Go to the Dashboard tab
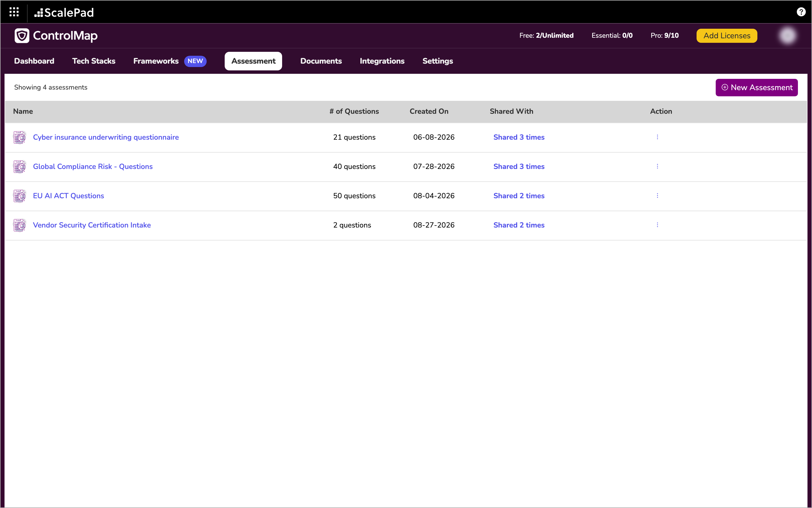The image size is (812, 508). click(x=34, y=61)
